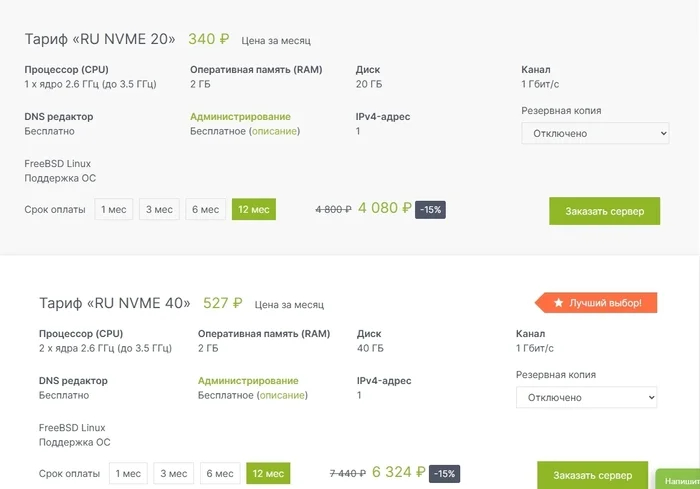The height and width of the screenshot is (489, 700).
Task: Open Резервная копия dropdown for NVME 20
Action: coord(595,133)
